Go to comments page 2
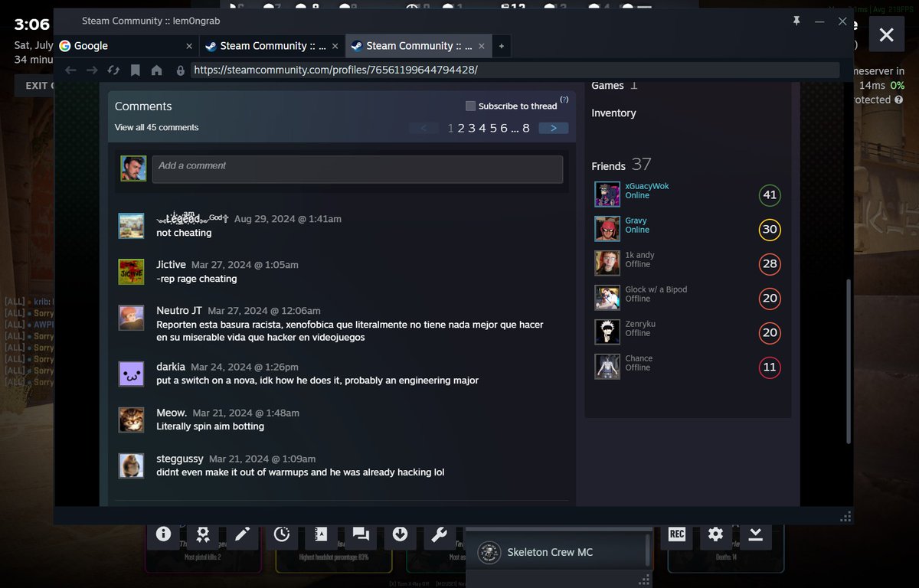This screenshot has height=588, width=919. pyautogui.click(x=462, y=128)
